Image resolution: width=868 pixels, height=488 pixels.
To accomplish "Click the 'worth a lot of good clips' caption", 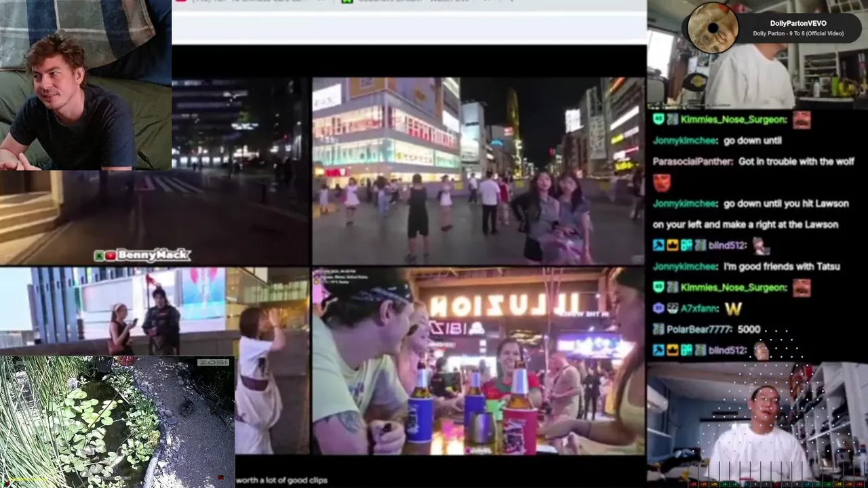I will click(x=282, y=480).
